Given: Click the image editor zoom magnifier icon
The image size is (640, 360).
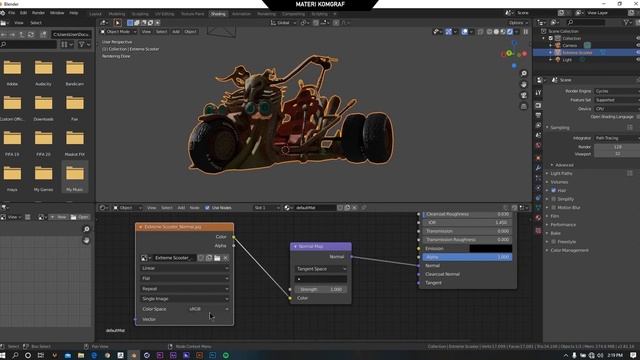Looking at the screenshot, I should (87, 229).
